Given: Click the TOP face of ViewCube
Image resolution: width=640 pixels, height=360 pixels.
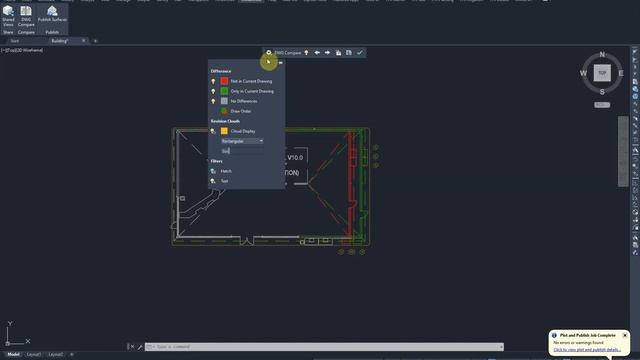Looking at the screenshot, I should [x=602, y=73].
